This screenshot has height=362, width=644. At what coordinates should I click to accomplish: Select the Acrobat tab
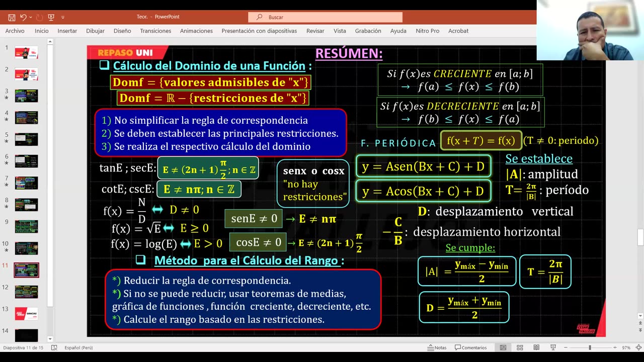[458, 31]
